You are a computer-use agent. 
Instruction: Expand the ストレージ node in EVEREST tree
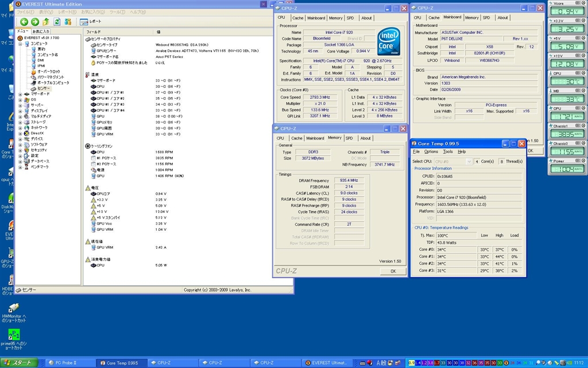point(20,122)
